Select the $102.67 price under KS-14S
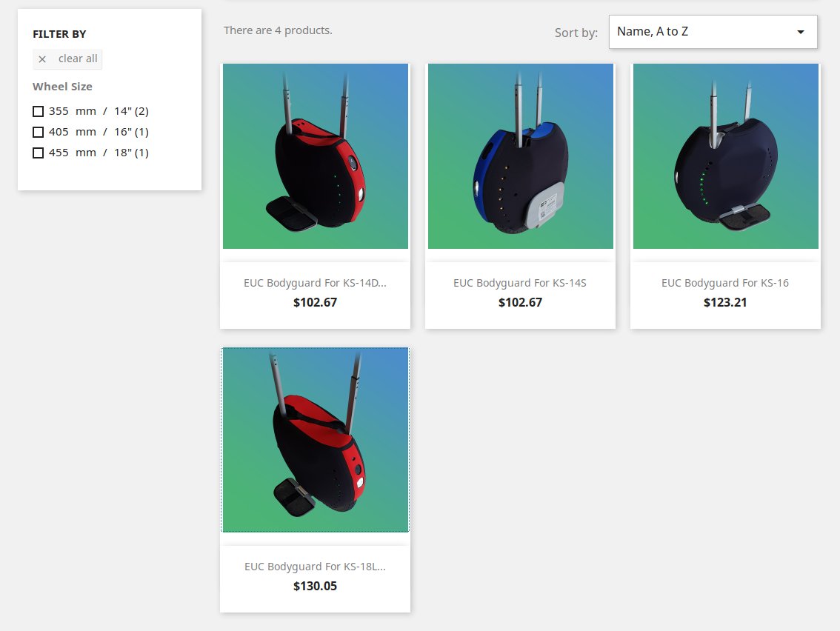Screen dimensions: 840x631 520,302
